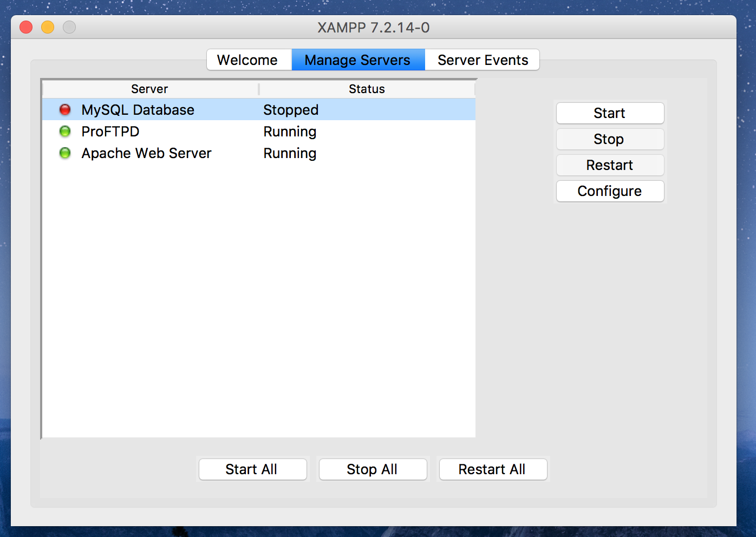Viewport: 756px width, 537px height.
Task: Switch to the Welcome tab
Action: [x=247, y=60]
